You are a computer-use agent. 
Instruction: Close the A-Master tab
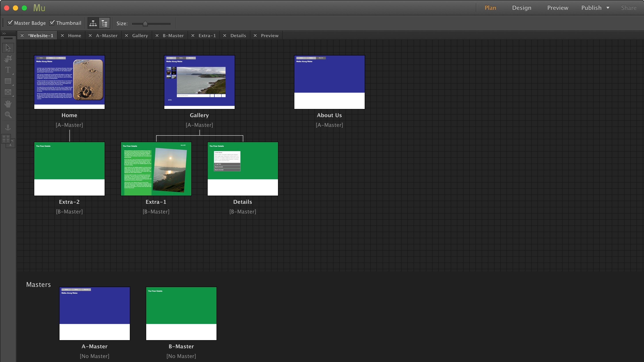(90, 36)
